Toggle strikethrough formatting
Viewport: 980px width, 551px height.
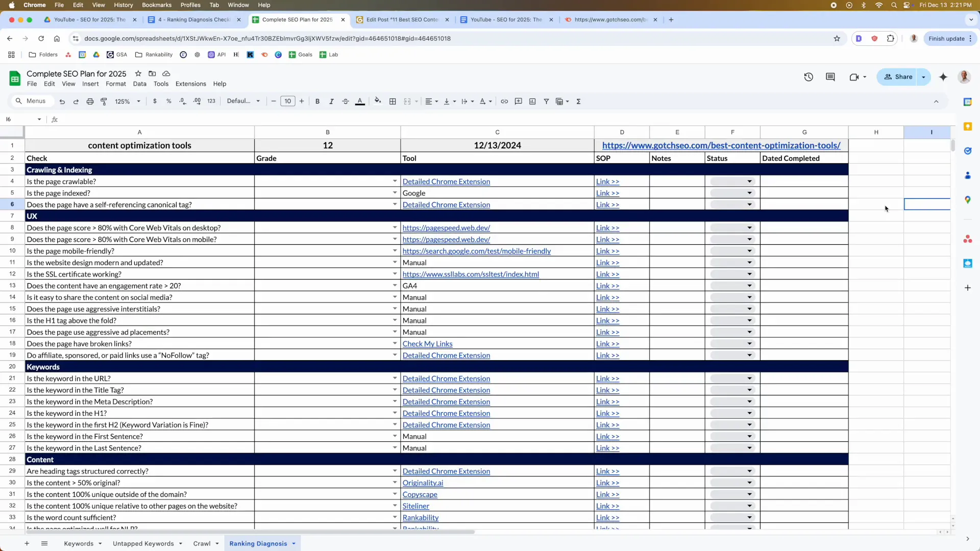pyautogui.click(x=346, y=101)
